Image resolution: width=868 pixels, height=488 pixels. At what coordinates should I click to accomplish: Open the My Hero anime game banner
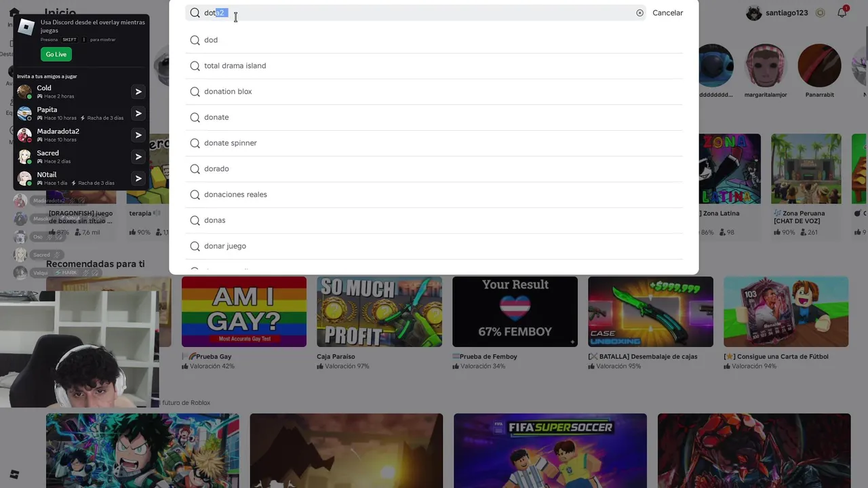[x=142, y=451]
